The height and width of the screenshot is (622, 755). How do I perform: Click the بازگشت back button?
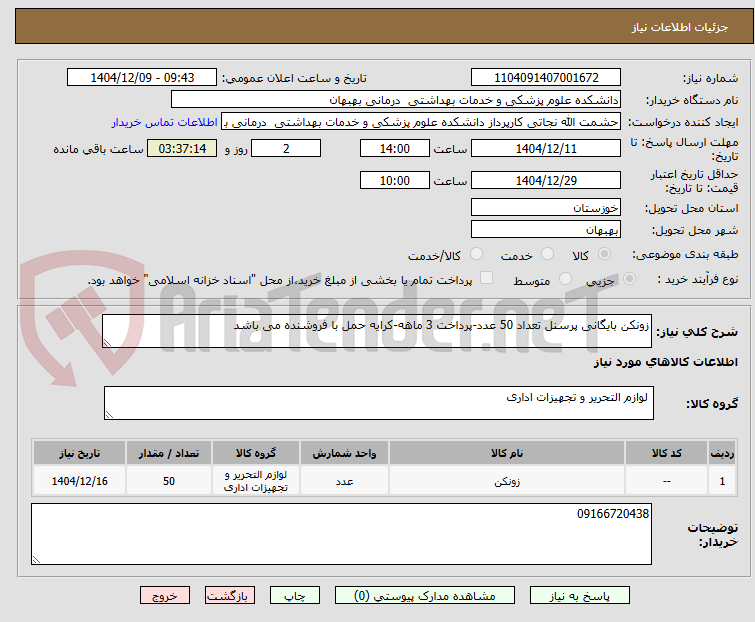(229, 596)
